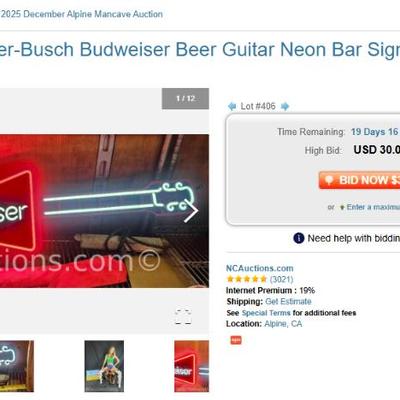
Task: Open the Special Terms link
Action: point(266,313)
